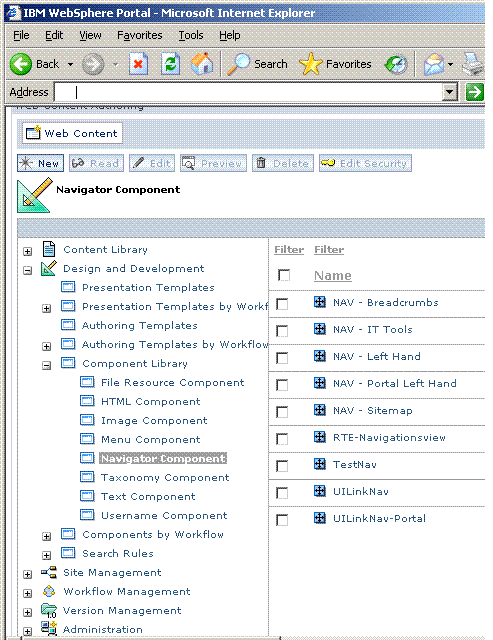Click the Content Library document icon
Image resolution: width=493 pixels, height=640 pixels.
[49, 249]
